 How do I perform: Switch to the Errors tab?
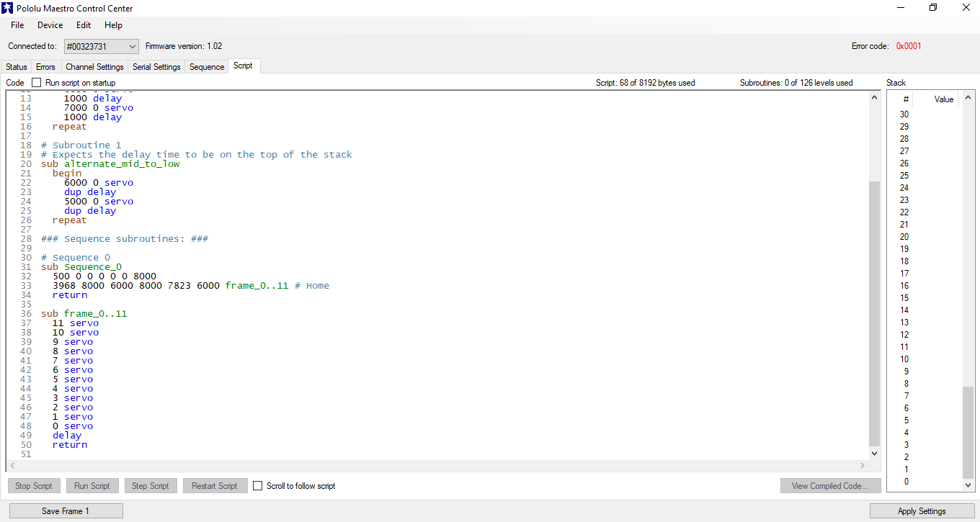pos(45,66)
